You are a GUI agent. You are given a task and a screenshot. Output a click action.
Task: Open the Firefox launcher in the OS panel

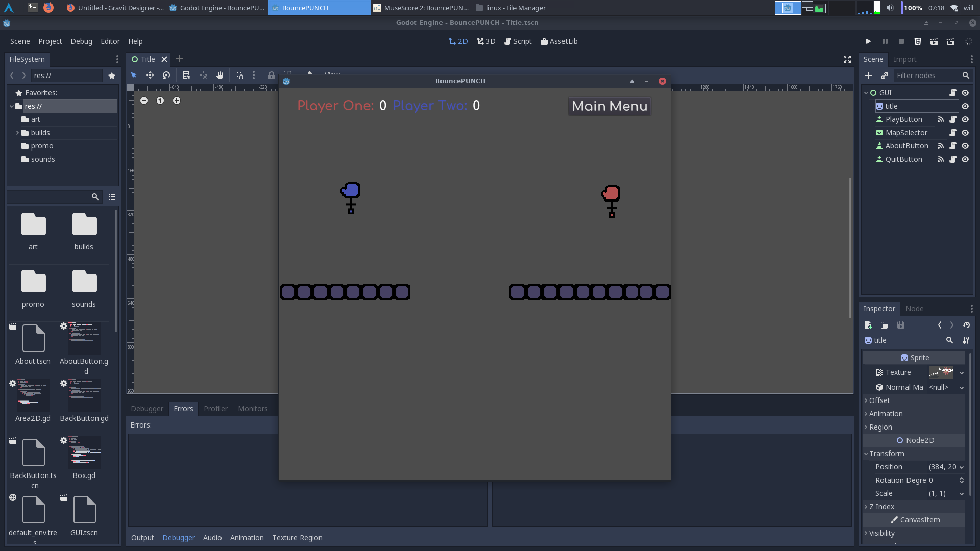48,8
